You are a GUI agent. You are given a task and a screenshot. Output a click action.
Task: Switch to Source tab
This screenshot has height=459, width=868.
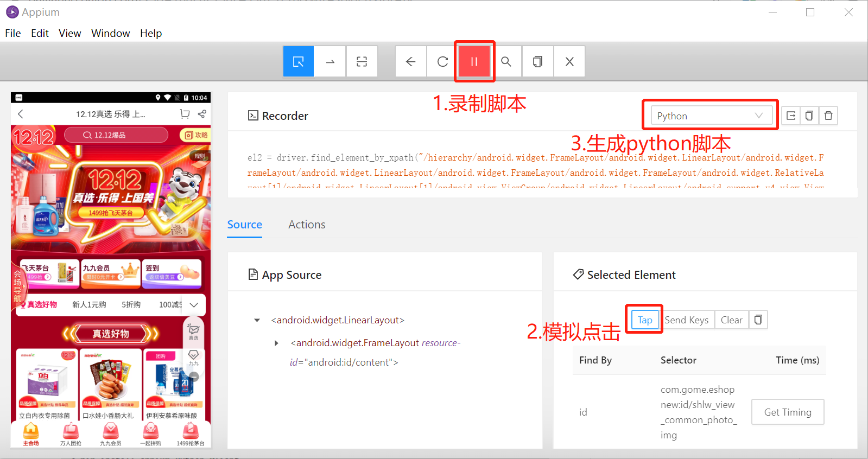(x=245, y=225)
